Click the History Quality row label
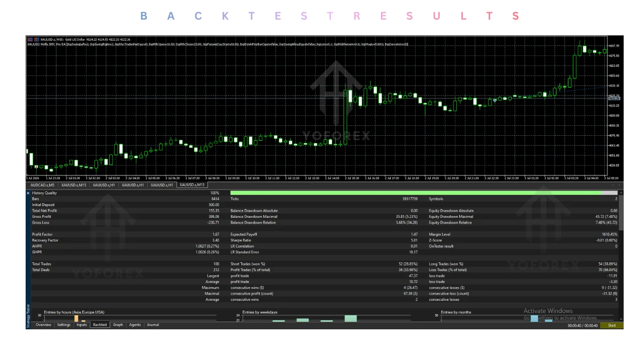This screenshot has width=644, height=362. coord(44,193)
